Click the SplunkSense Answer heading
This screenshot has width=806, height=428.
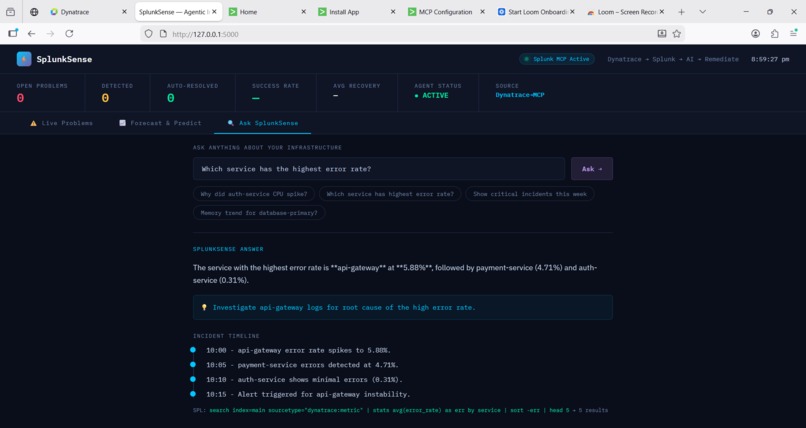[228, 249]
